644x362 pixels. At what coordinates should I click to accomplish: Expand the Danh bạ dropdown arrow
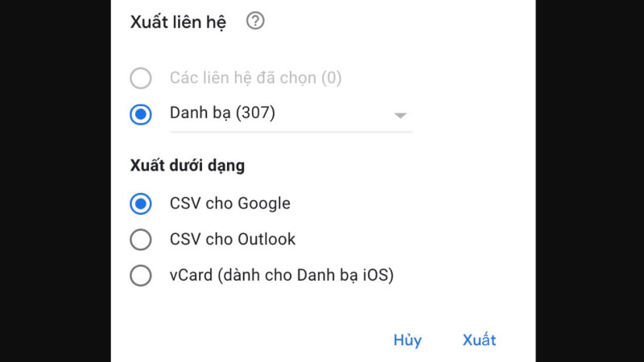400,115
